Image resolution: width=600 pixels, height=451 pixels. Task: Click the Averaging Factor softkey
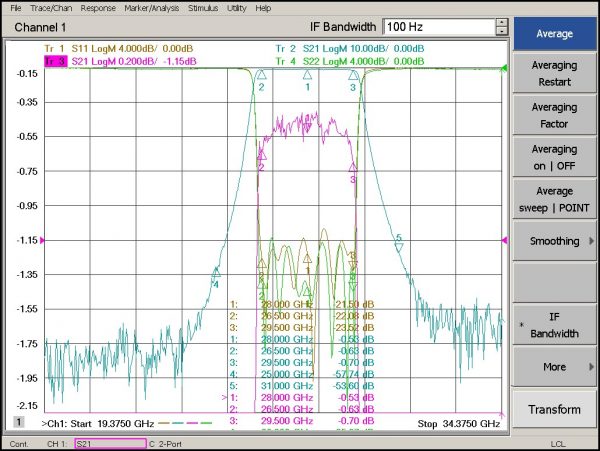pyautogui.click(x=554, y=116)
